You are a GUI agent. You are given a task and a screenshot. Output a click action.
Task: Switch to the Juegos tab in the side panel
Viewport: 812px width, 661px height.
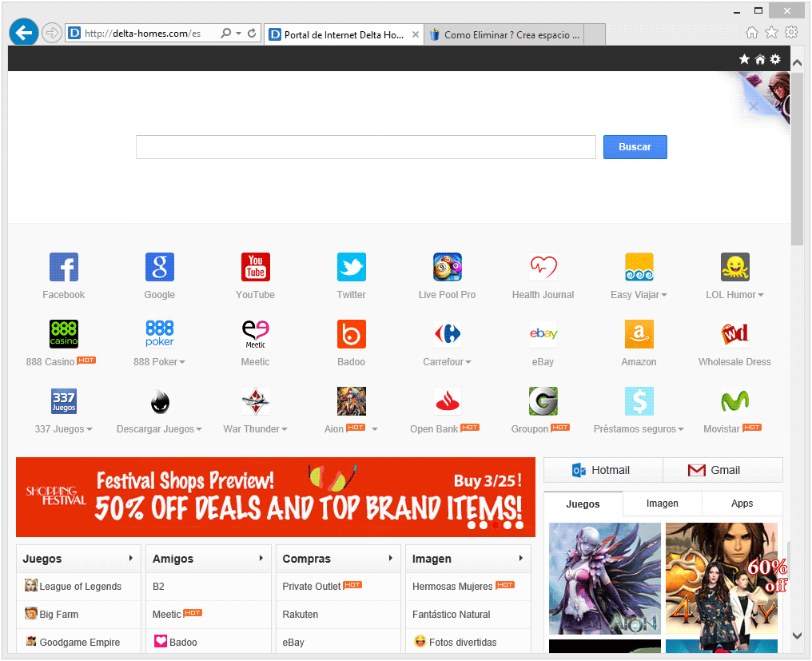583,504
